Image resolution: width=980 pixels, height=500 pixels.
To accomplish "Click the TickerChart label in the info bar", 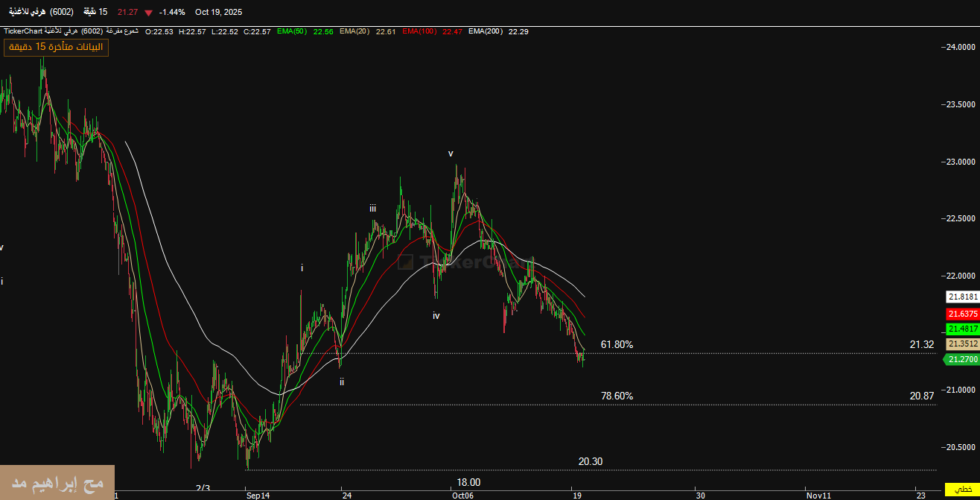I will 22,31.
